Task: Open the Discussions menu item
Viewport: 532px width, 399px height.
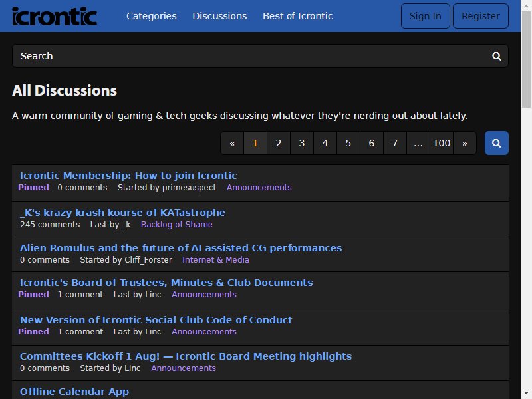Action: (x=219, y=16)
